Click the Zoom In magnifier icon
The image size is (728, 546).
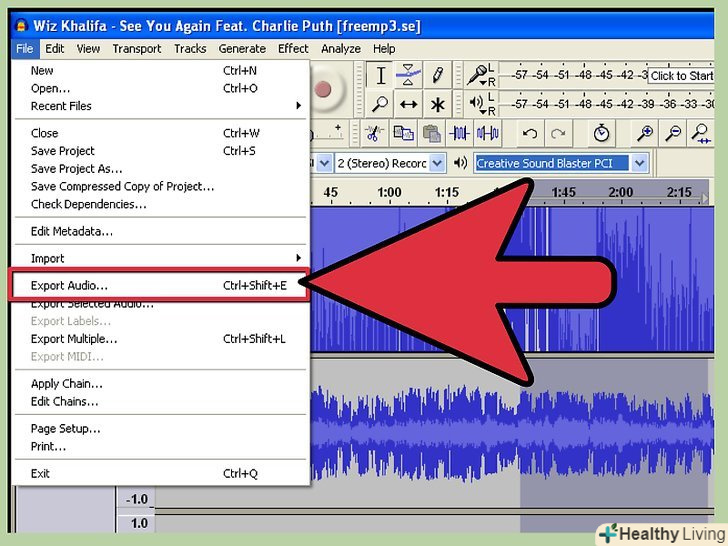pos(645,133)
